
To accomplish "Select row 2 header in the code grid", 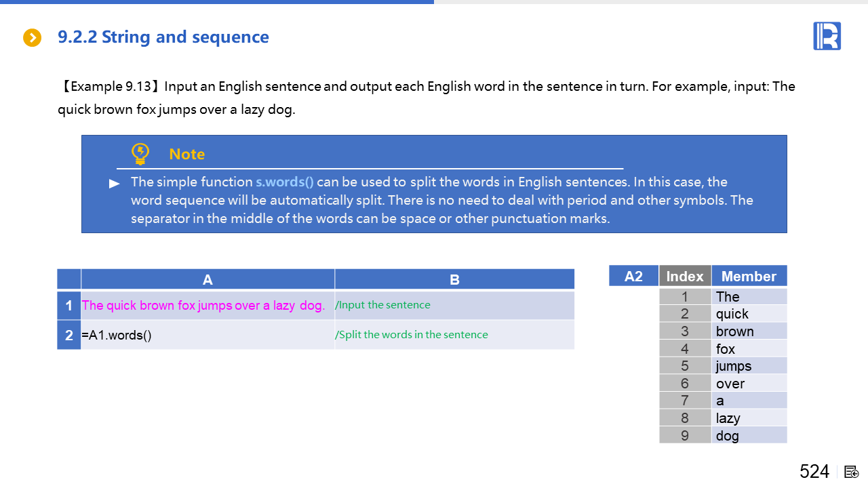I will 69,335.
